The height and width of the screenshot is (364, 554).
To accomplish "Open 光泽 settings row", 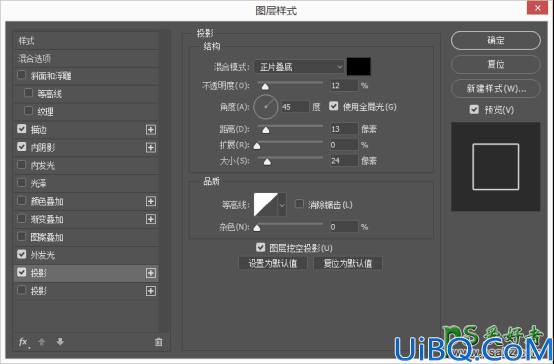I will [86, 183].
